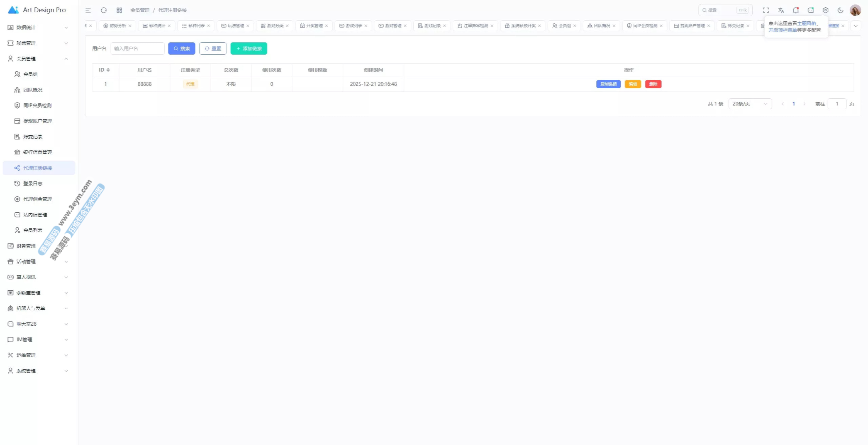Image resolution: width=868 pixels, height=445 pixels.
Task: Click the 复制链接 button in row
Action: click(608, 84)
